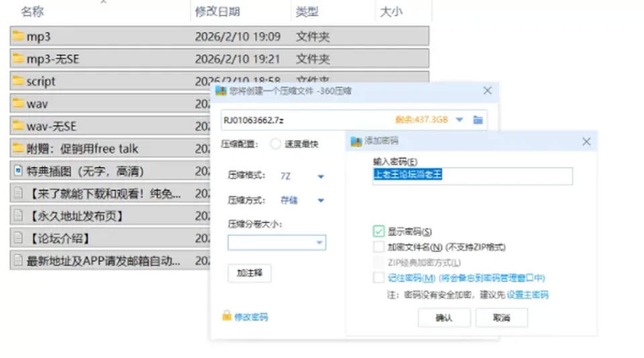Select the 速度最快 radio button
Image resolution: width=644 pixels, height=358 pixels.
[276, 143]
